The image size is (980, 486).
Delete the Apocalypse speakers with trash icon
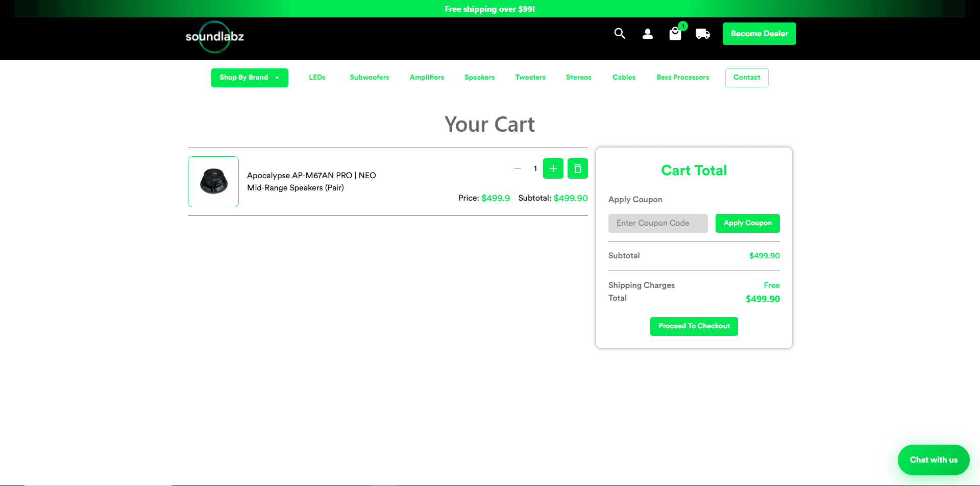click(x=578, y=168)
